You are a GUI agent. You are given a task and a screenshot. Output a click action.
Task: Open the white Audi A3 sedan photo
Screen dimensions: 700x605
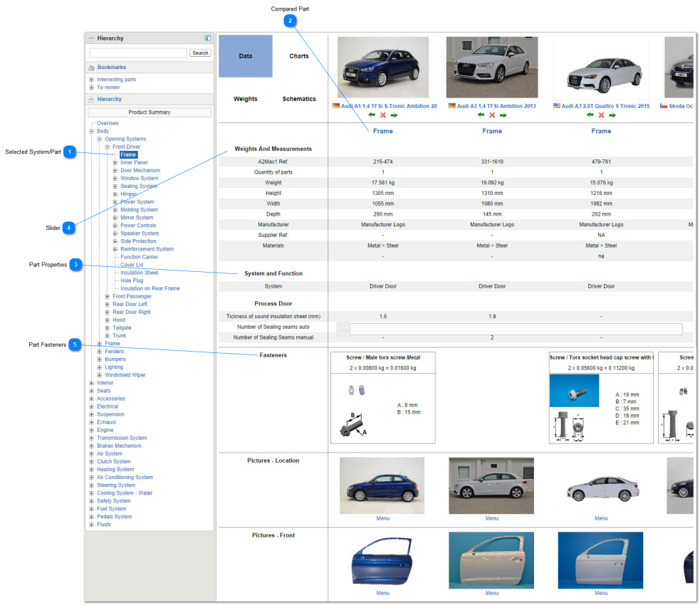pyautogui.click(x=601, y=68)
